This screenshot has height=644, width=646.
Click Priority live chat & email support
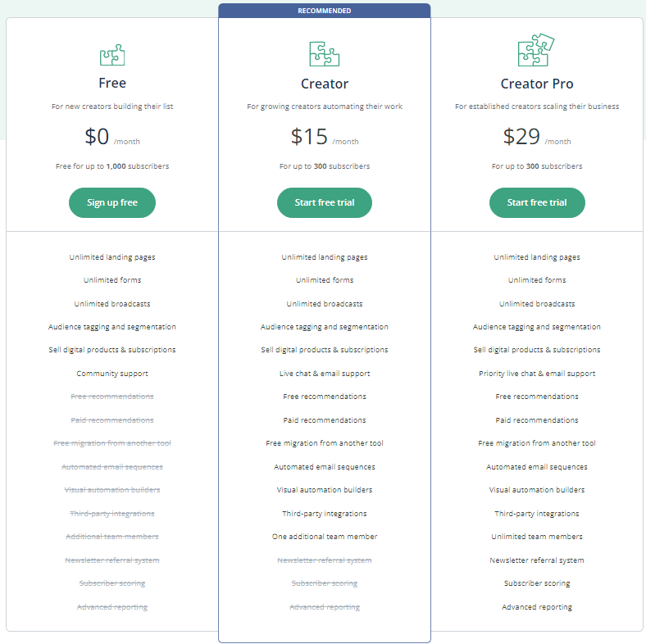pos(537,374)
